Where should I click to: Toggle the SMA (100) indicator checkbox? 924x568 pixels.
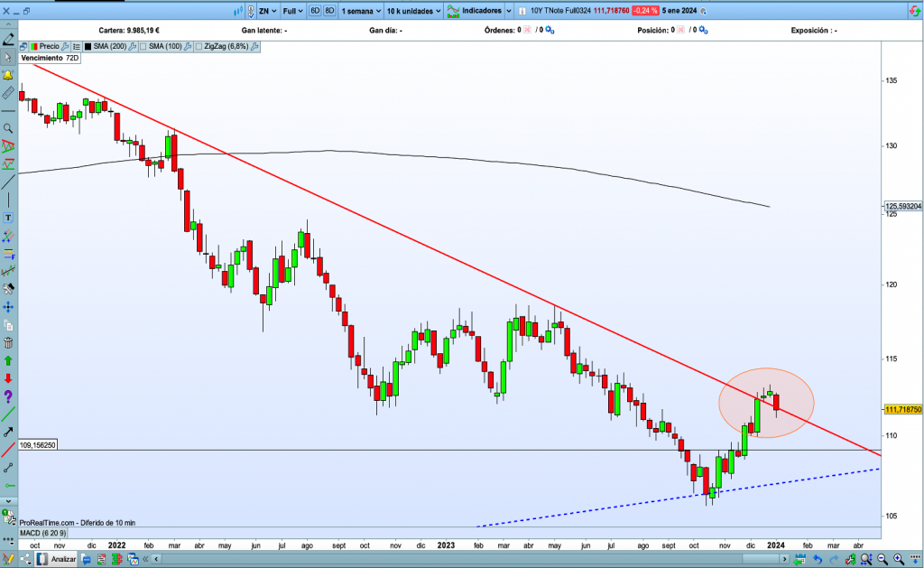pyautogui.click(x=143, y=45)
